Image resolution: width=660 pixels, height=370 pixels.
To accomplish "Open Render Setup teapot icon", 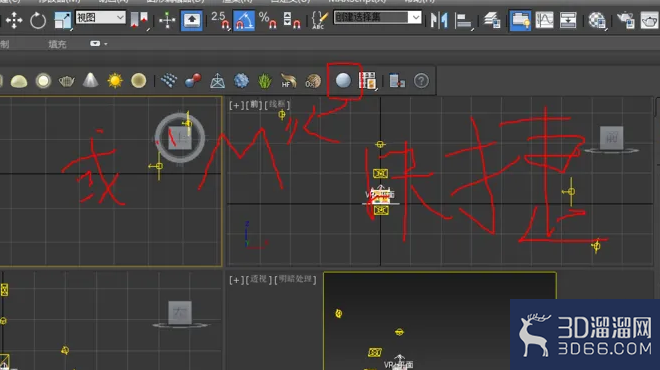I will [x=625, y=20].
